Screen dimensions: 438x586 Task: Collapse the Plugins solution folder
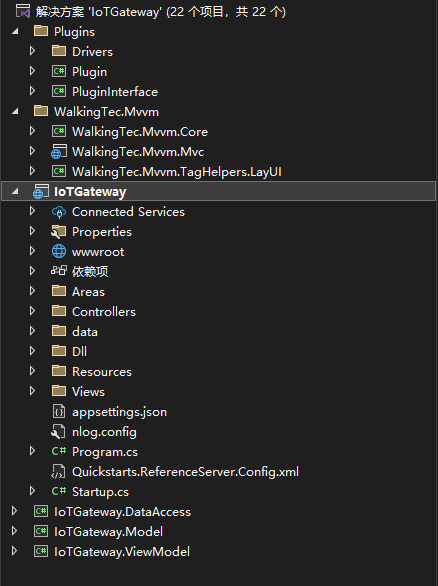click(x=15, y=31)
